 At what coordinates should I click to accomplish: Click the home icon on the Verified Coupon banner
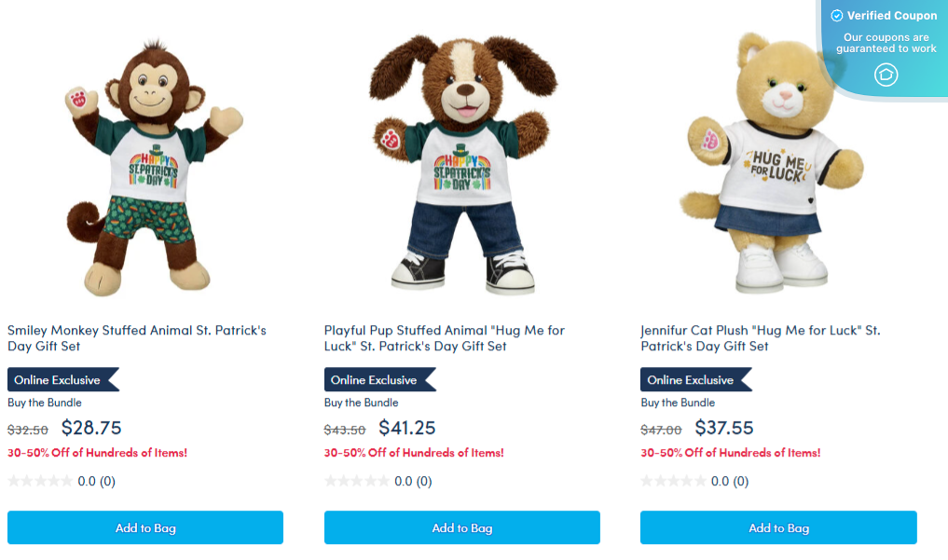(x=884, y=76)
